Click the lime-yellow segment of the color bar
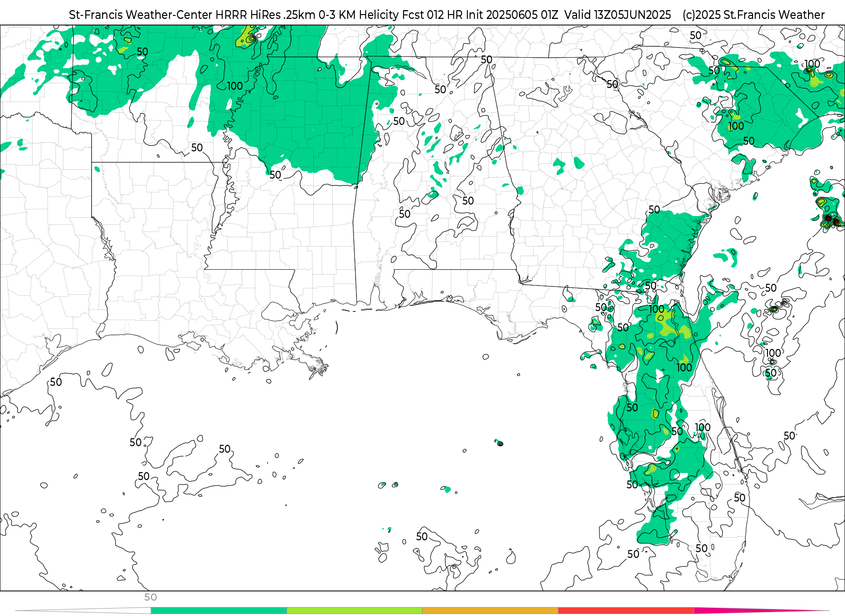 point(355,611)
